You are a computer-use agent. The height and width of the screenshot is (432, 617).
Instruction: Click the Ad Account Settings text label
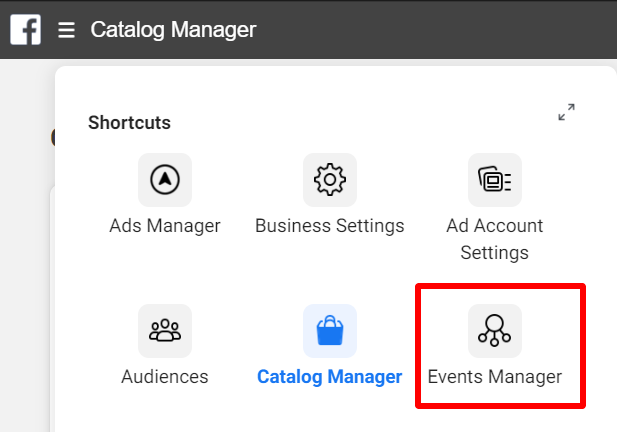pyautogui.click(x=495, y=239)
